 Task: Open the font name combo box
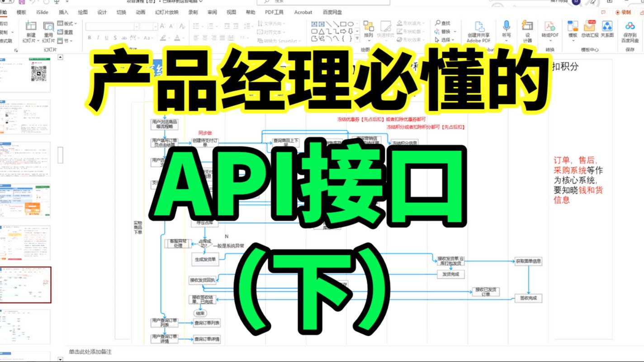(x=112, y=27)
